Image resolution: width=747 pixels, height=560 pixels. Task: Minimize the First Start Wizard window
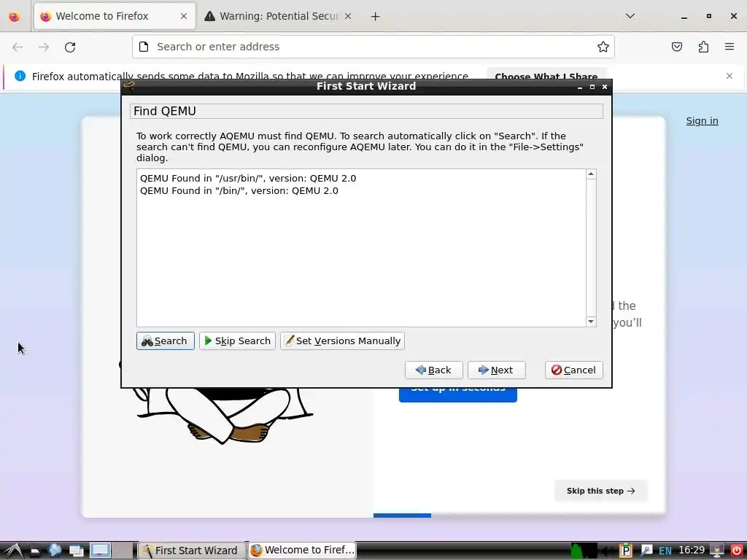coord(580,87)
